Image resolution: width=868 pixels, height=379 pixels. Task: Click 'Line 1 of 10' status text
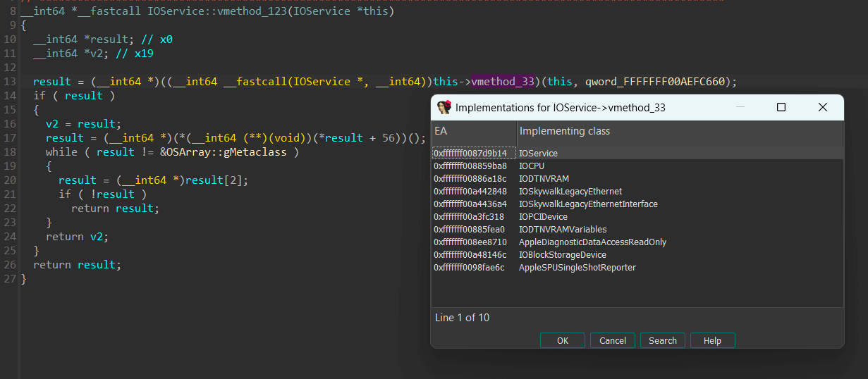click(x=462, y=318)
